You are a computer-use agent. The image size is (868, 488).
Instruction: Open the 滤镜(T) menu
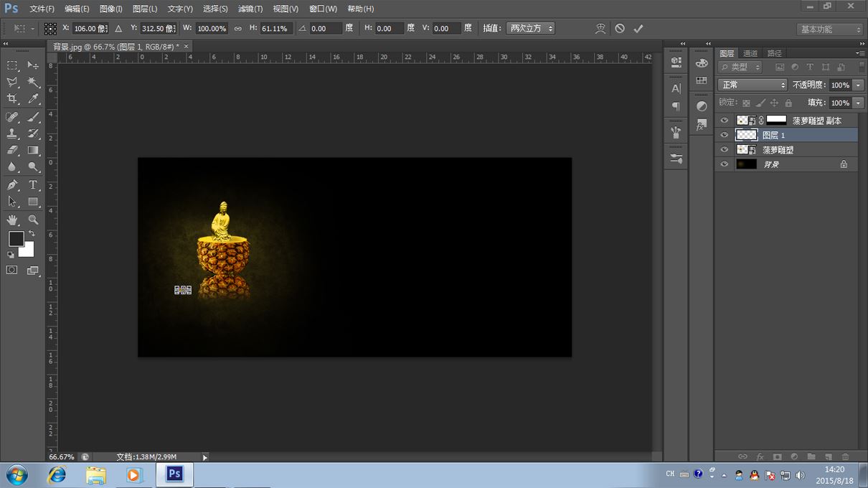click(x=250, y=9)
